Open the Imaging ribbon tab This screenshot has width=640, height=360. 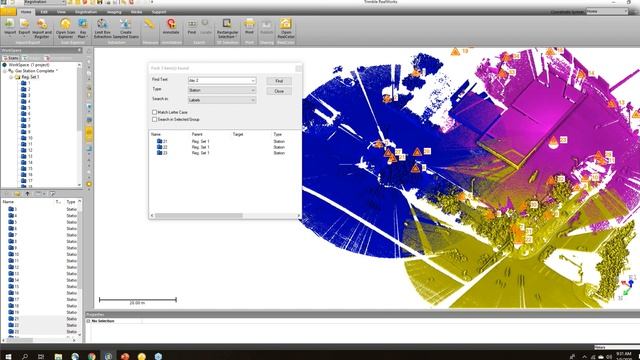[x=114, y=12]
